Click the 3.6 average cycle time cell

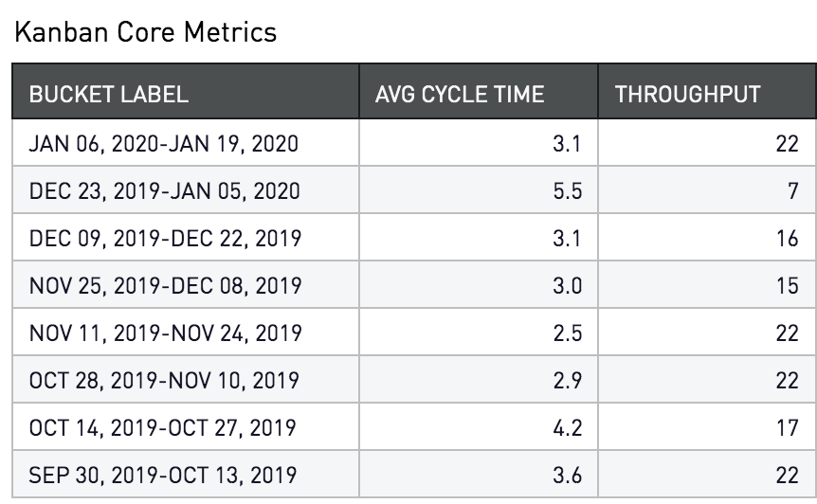point(567,476)
